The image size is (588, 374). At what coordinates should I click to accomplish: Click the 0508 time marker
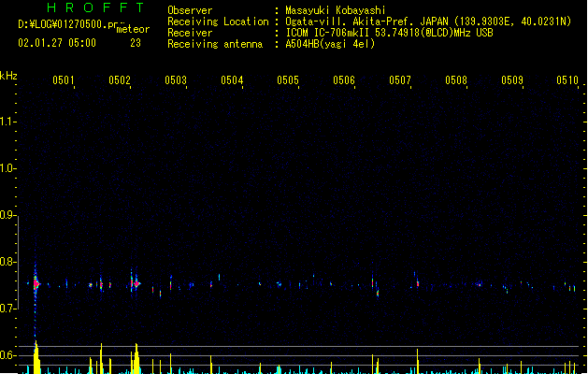click(456, 79)
